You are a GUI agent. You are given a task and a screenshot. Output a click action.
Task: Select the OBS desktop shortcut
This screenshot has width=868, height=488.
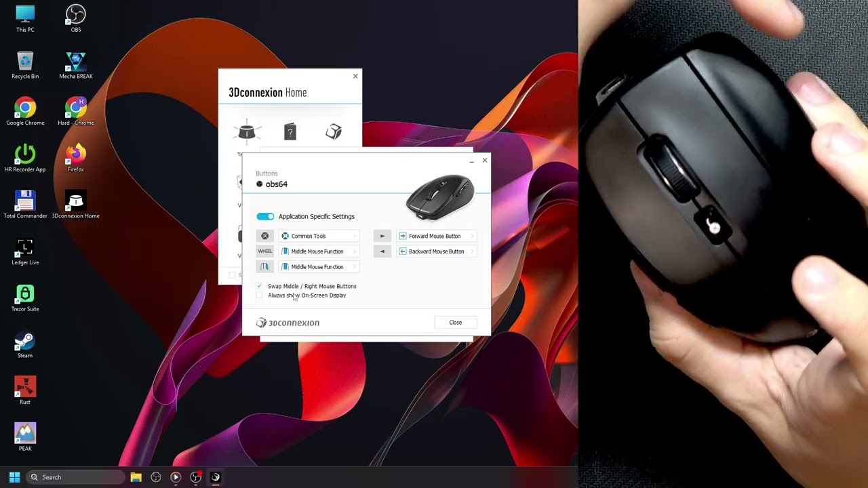point(76,19)
